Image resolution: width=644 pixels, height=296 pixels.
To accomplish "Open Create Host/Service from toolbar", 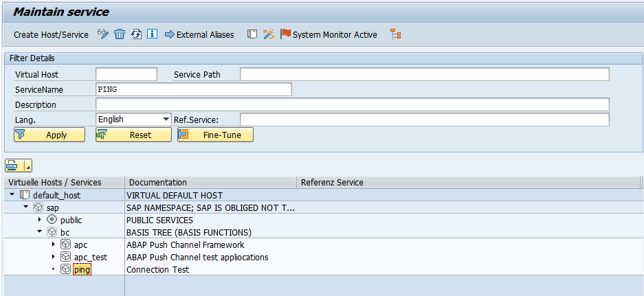I will [51, 34].
